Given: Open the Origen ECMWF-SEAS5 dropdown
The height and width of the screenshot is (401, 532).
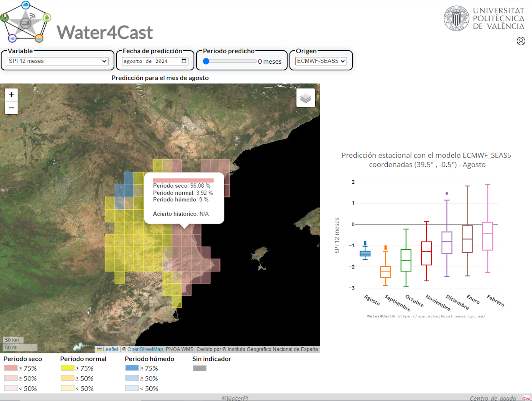Looking at the screenshot, I should [321, 61].
